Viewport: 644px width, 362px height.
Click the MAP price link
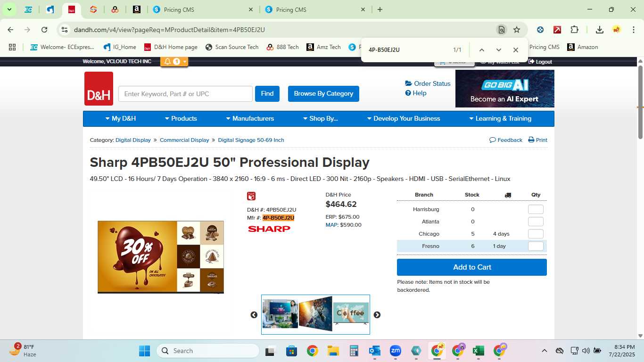coord(331,225)
